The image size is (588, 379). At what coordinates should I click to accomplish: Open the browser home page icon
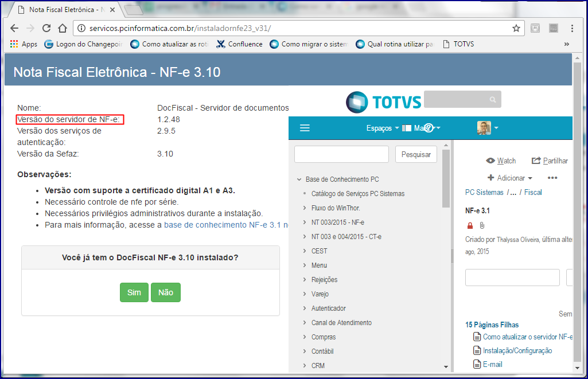tap(63, 28)
